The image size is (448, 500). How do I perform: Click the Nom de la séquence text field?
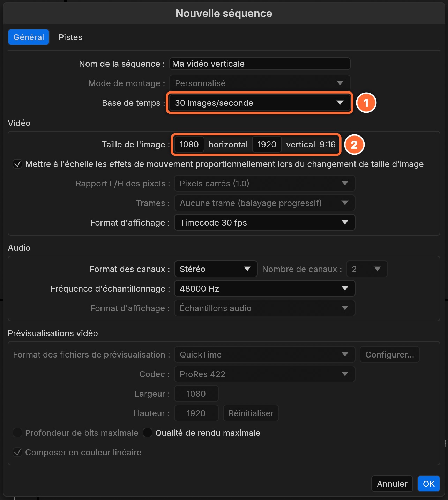click(x=260, y=64)
